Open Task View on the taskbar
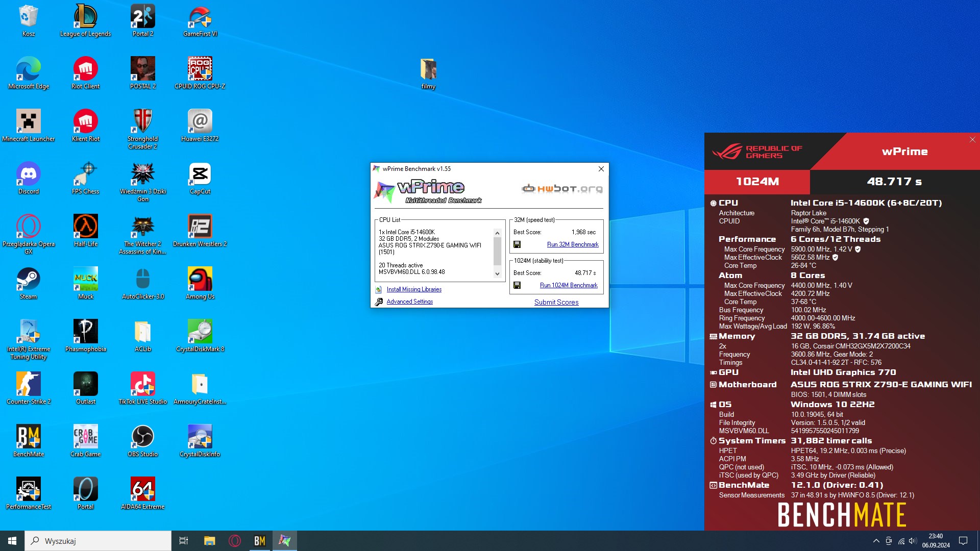This screenshot has height=551, width=980. (184, 541)
